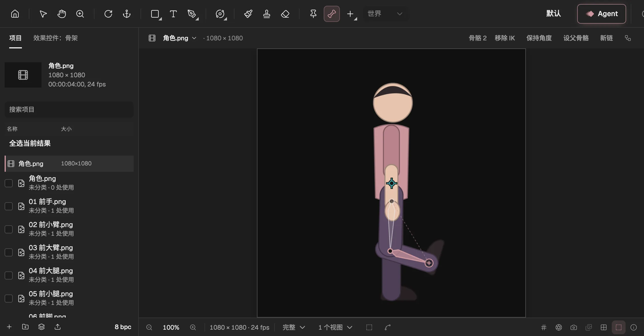Click the 移除 IK button
The image size is (644, 336).
tap(505, 38)
